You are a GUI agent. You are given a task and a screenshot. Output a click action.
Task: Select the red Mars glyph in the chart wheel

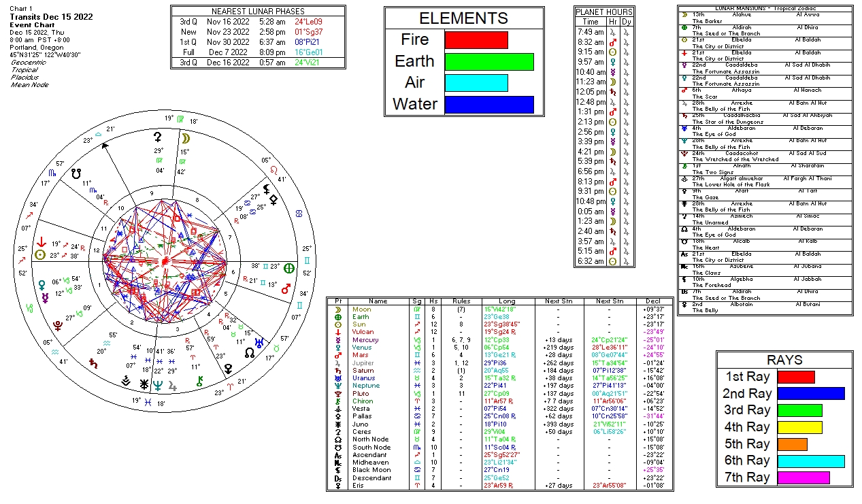[286, 290]
